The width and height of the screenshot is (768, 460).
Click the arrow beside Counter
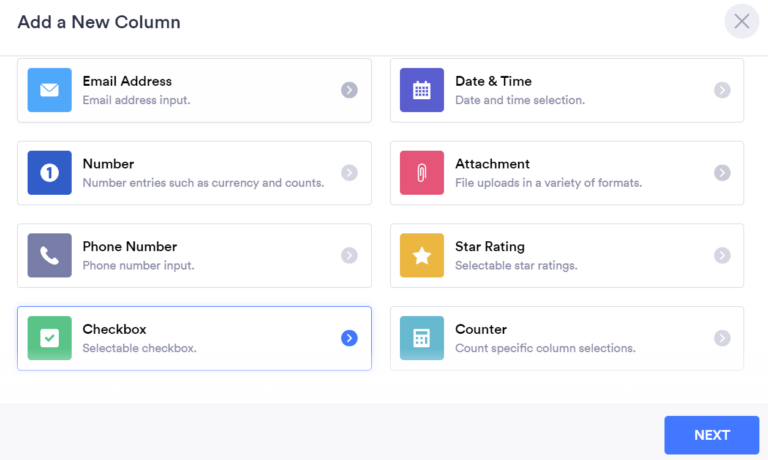coord(722,338)
